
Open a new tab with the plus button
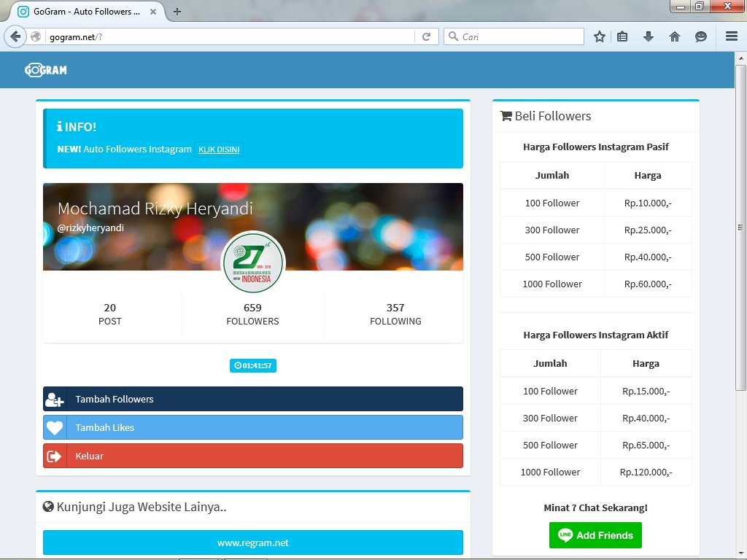point(177,12)
